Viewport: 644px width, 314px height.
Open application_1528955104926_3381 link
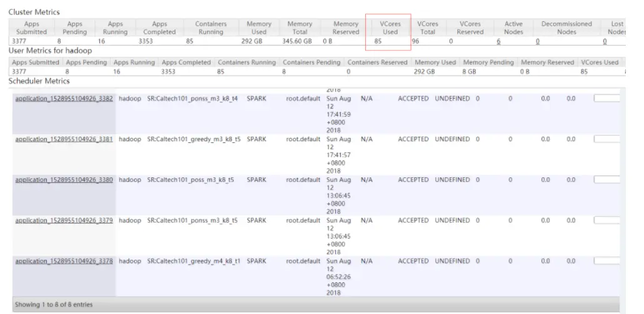[64, 139]
